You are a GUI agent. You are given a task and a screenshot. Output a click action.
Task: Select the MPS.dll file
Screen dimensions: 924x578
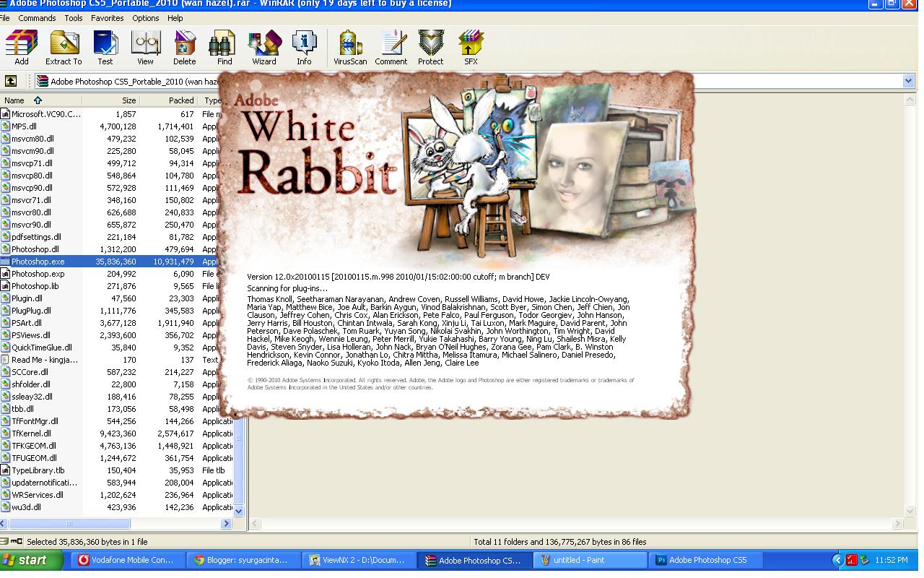pos(24,126)
